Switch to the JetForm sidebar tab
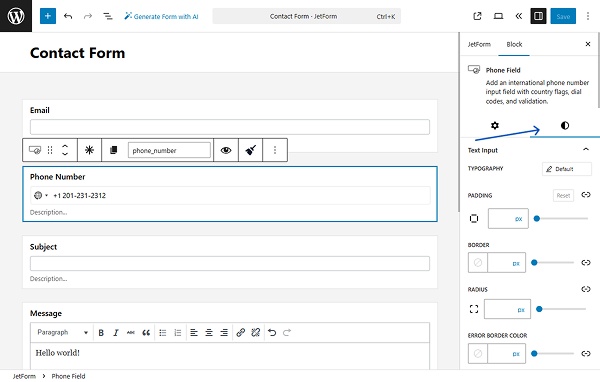Viewport: 600px width, 382px height. (x=479, y=44)
